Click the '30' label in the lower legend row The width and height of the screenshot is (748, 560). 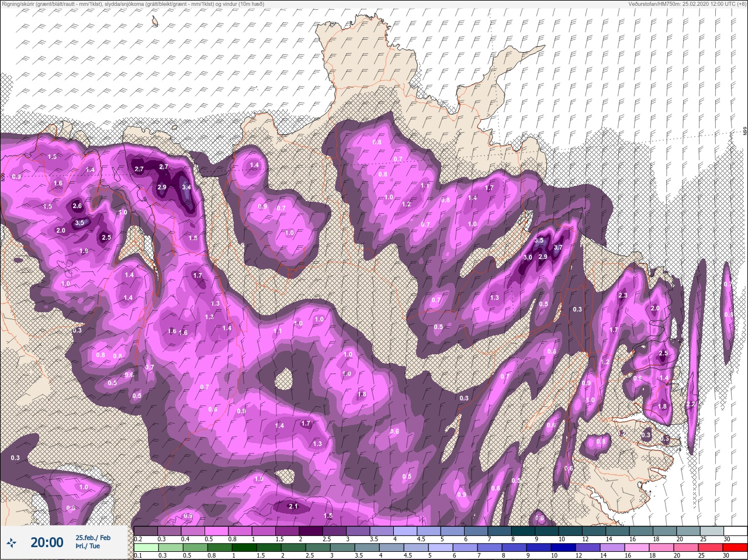pyautogui.click(x=726, y=555)
